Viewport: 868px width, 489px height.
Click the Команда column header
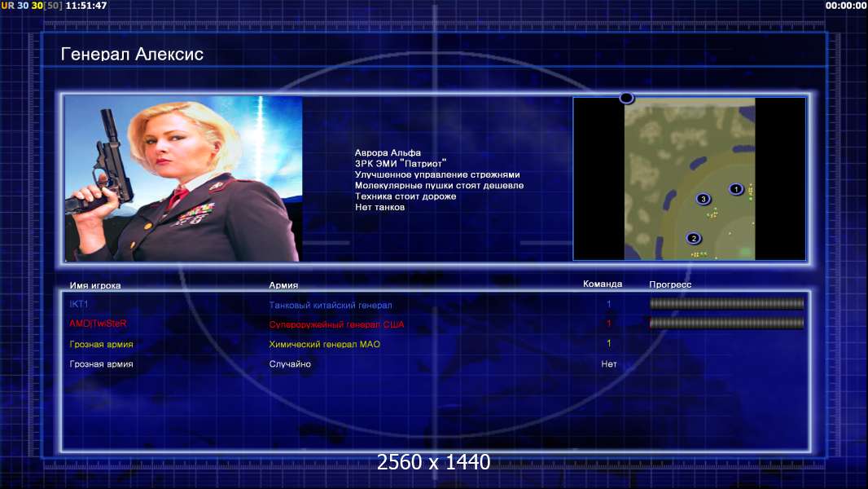[x=603, y=284]
